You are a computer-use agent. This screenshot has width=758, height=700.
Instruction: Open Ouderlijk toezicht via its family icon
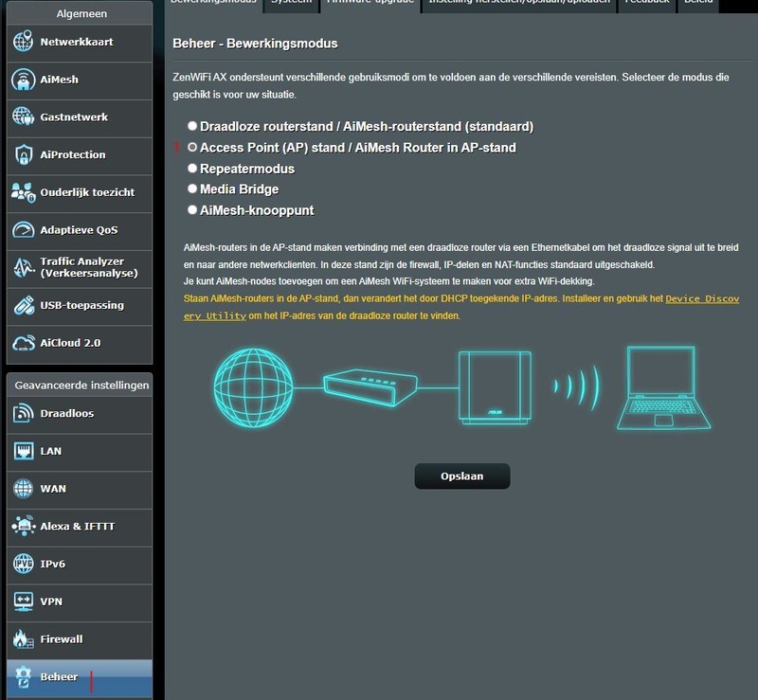(x=23, y=192)
